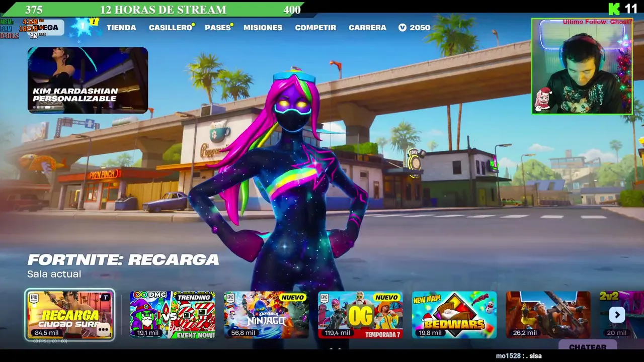The width and height of the screenshot is (644, 362).
Task: Open the snowflake level icon with exclamation badge
Action: (84, 27)
